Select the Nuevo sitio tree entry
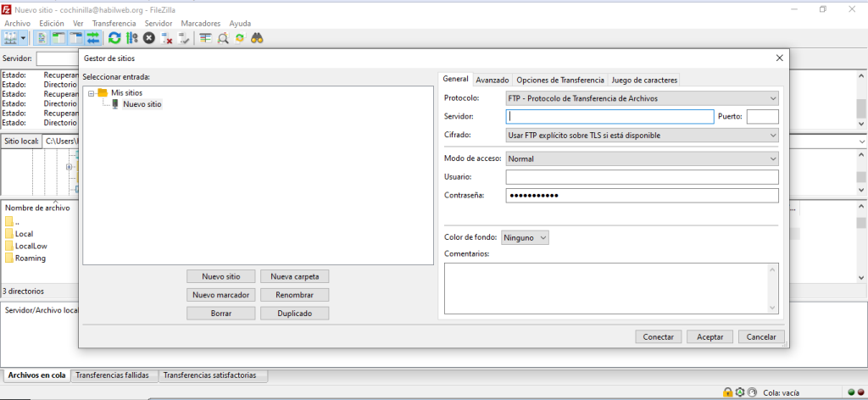Image resolution: width=868 pixels, height=400 pixels. click(x=142, y=104)
